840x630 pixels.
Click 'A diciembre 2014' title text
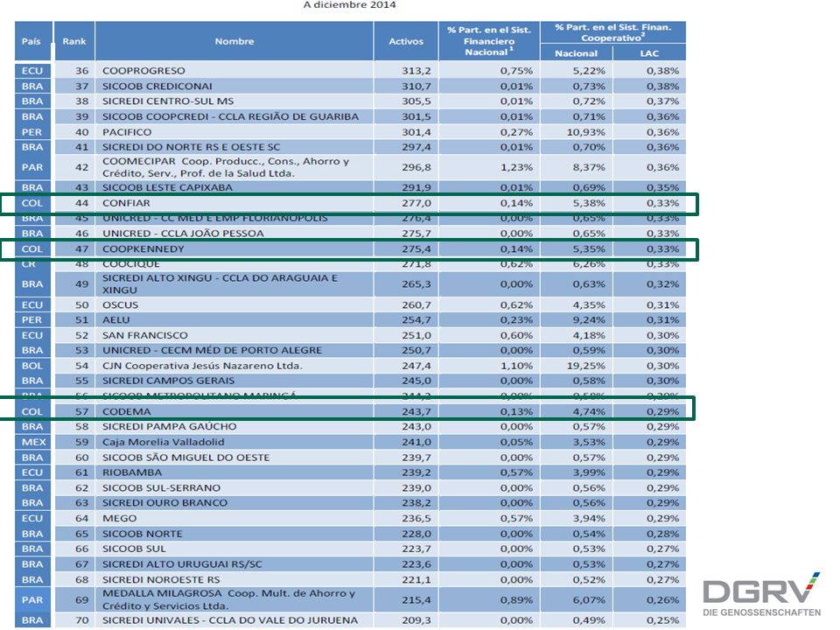coord(349,5)
